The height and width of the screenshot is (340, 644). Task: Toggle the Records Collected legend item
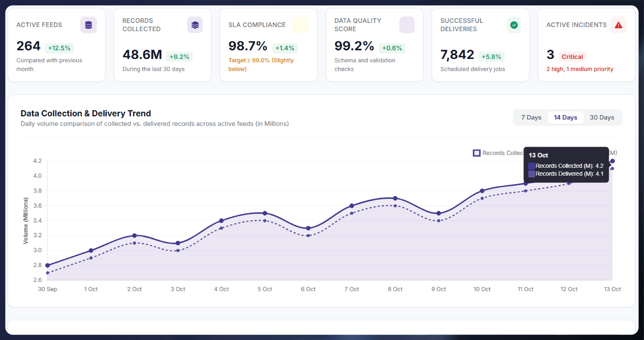(x=498, y=153)
